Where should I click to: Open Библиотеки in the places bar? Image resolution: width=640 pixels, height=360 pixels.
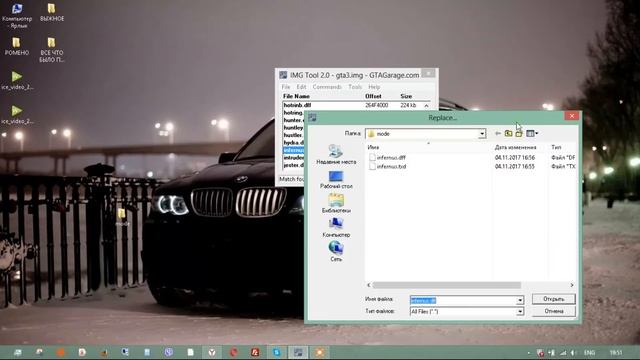coord(336,204)
